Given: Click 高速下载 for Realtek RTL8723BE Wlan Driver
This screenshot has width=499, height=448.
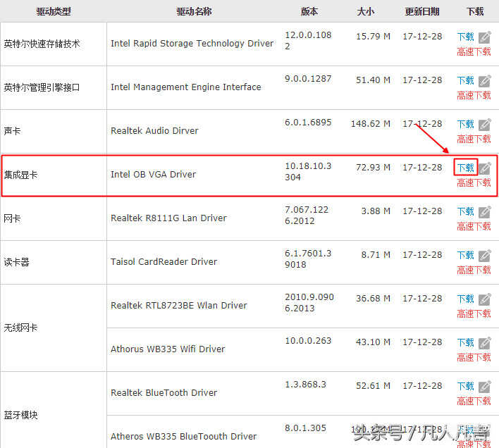Looking at the screenshot, I should [474, 314].
